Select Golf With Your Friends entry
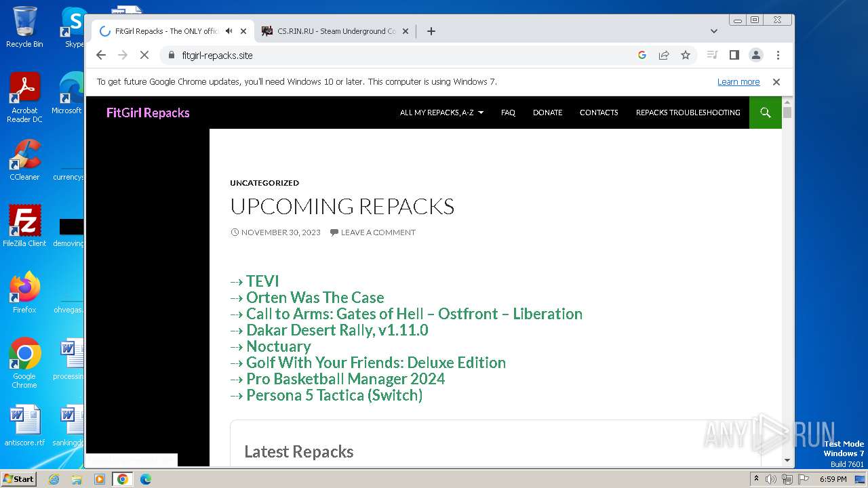 pos(376,363)
